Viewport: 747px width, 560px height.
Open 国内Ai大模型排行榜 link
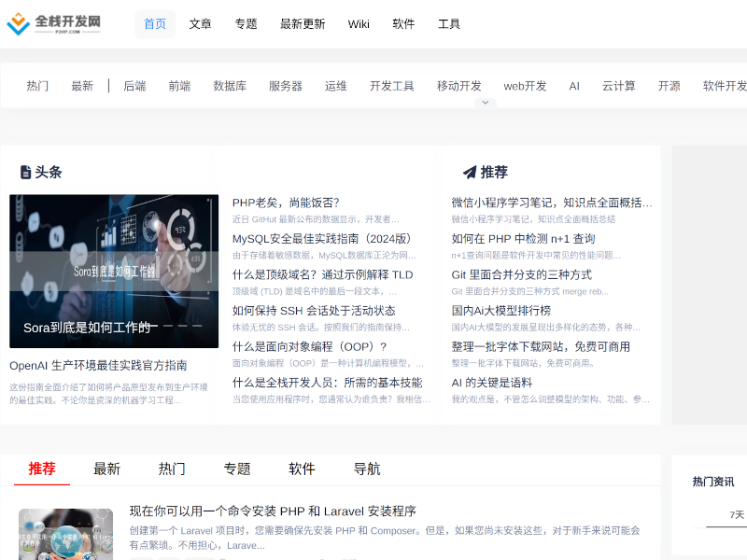501,311
